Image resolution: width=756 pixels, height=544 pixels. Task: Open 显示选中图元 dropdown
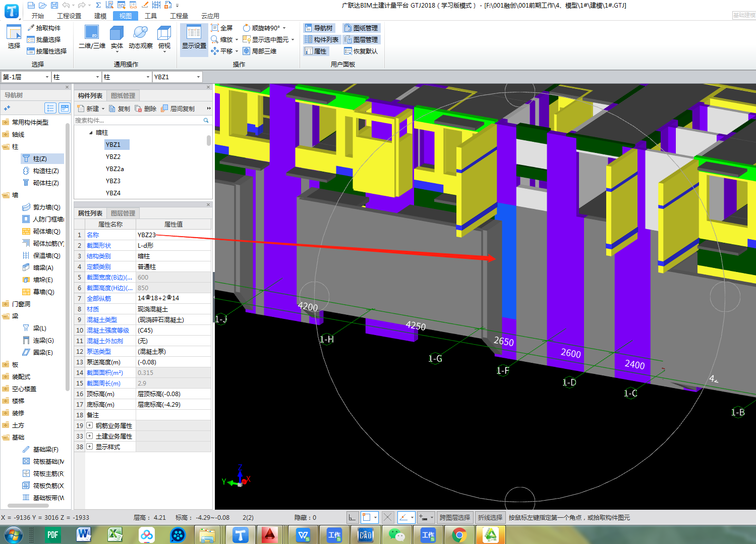293,39
